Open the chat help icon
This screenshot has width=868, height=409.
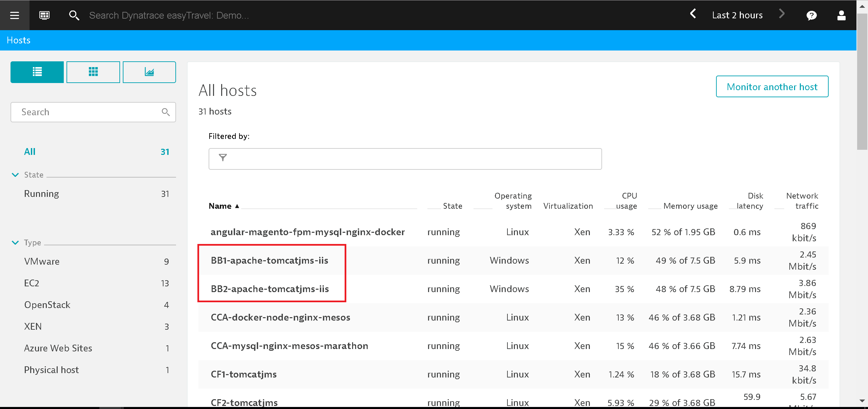[811, 15]
